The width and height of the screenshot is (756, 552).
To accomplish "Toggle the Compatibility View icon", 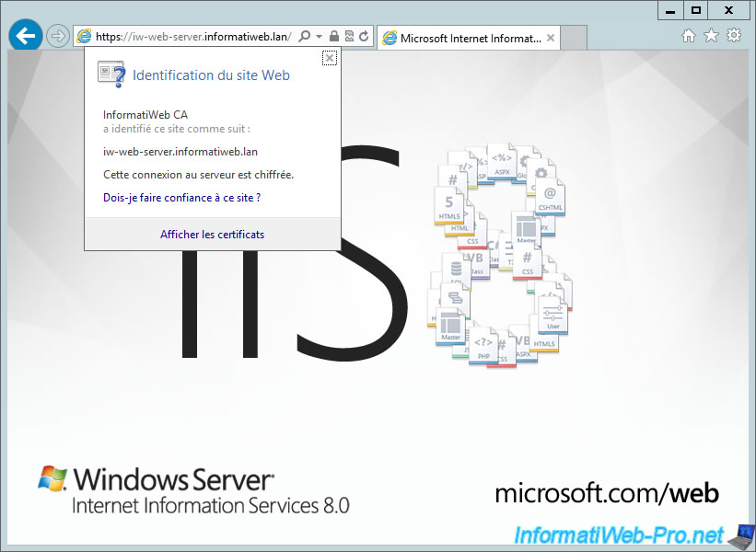I will (x=349, y=36).
